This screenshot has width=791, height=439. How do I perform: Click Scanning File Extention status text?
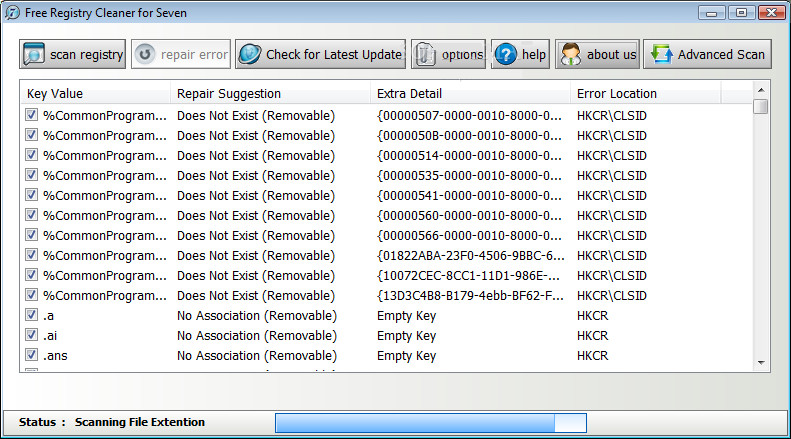click(x=140, y=422)
